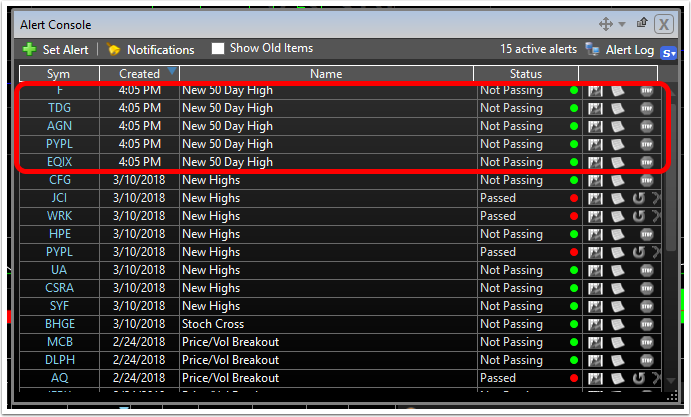Open the Notifications settings
The image size is (691, 417).
click(x=151, y=49)
